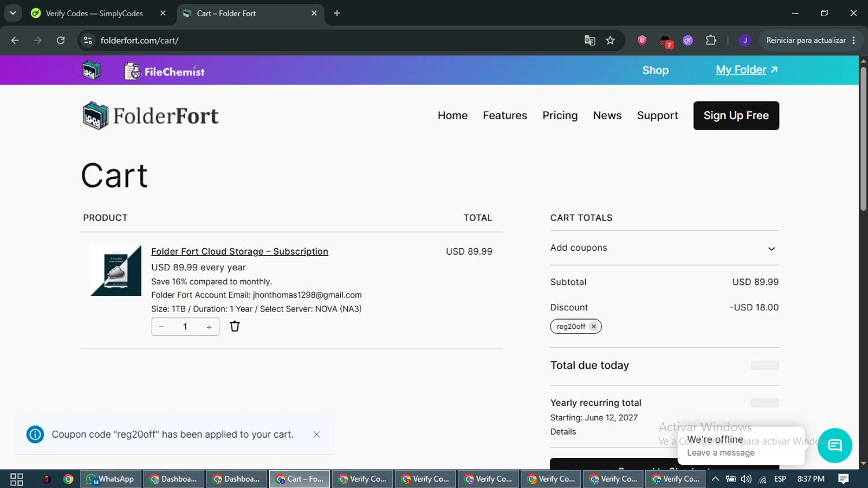Close the Cart – Folder Fort tab
The height and width of the screenshot is (488, 868).
coord(314,13)
